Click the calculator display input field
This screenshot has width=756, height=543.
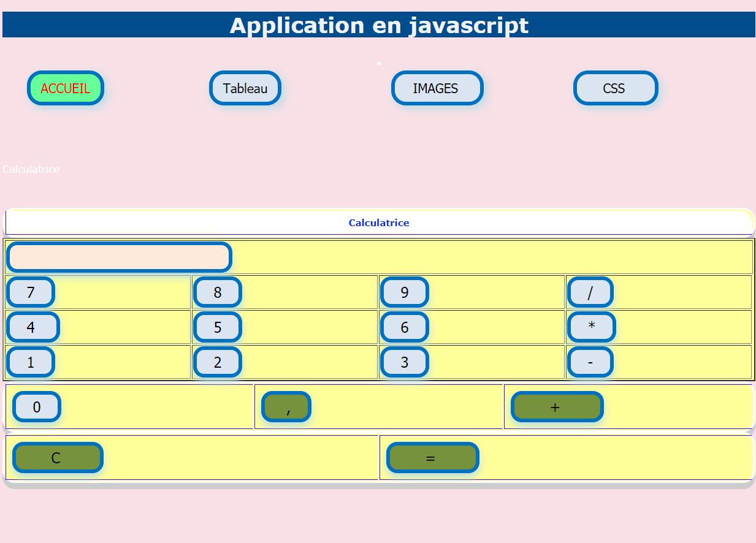(x=119, y=257)
